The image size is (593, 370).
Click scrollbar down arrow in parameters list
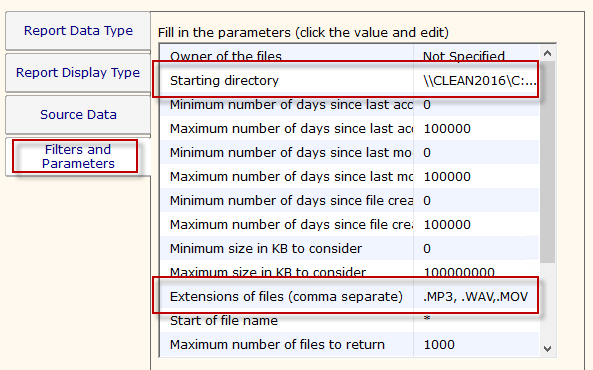(x=547, y=348)
